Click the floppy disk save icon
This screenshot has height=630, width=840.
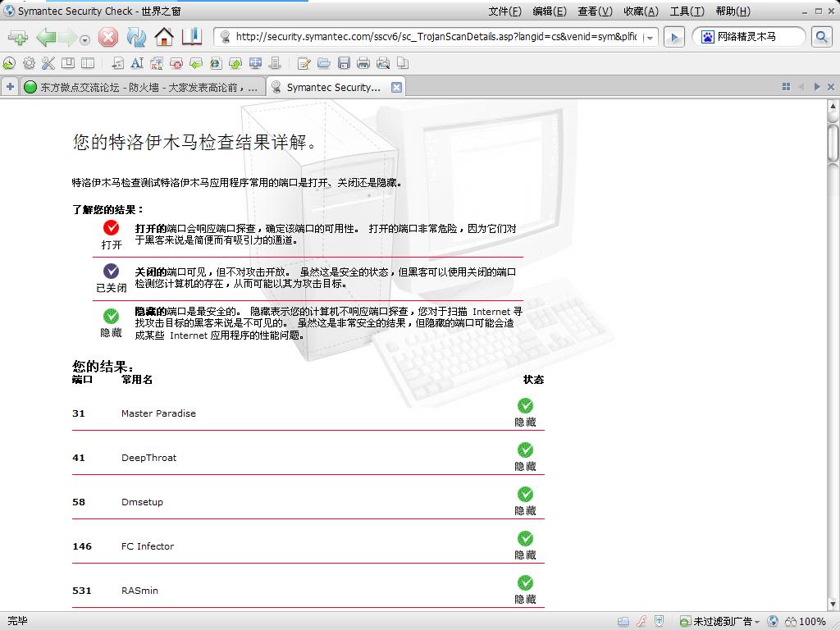[344, 63]
